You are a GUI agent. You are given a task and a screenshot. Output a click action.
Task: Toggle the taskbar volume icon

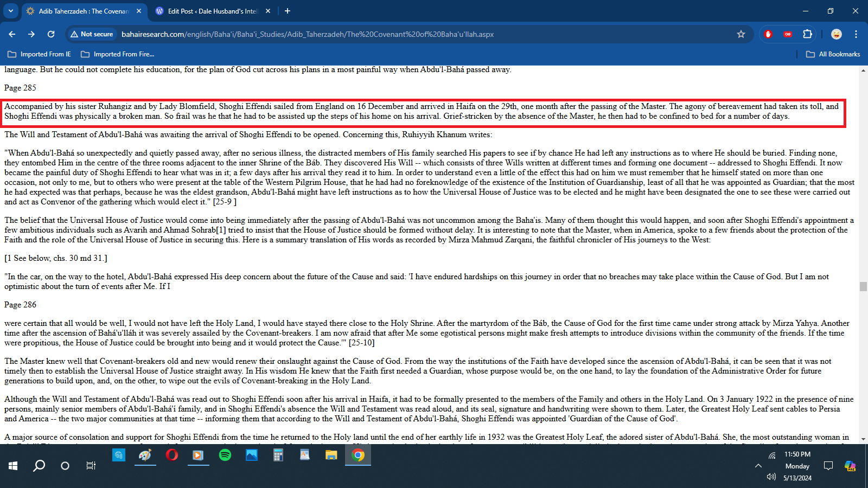tap(771, 477)
